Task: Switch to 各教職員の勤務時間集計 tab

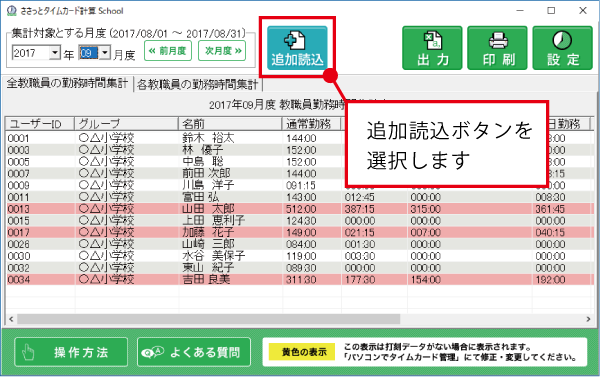Action: coord(197,85)
